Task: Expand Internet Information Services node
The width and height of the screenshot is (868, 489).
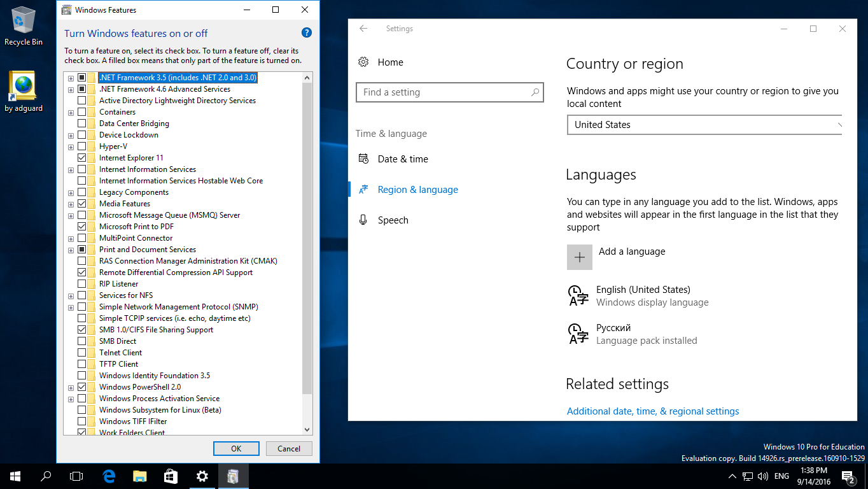Action: pos(71,169)
